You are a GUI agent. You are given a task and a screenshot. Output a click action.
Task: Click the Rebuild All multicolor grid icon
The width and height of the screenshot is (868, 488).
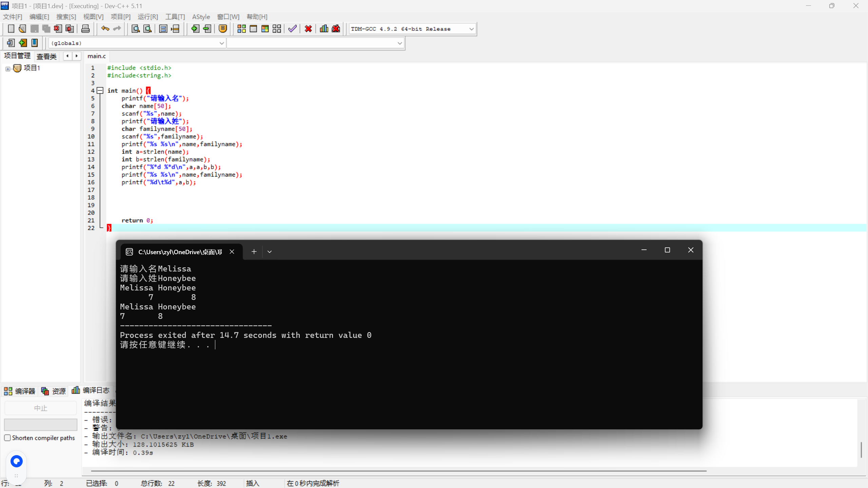(265, 29)
